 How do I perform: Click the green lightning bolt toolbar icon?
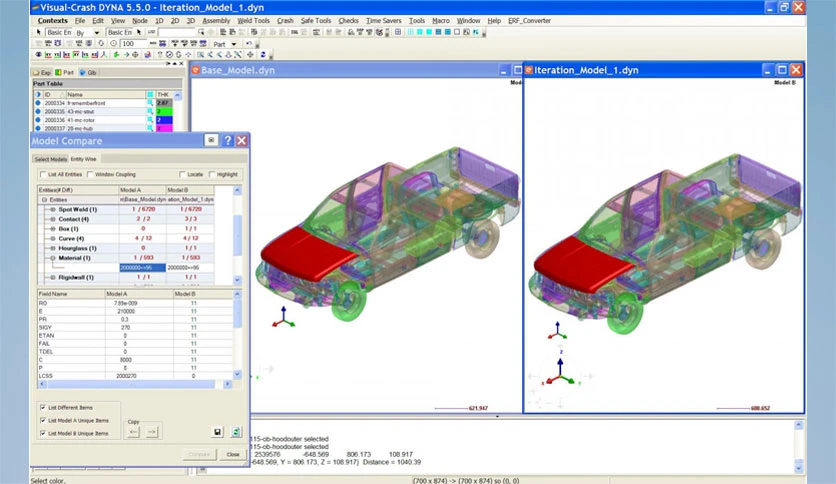[x=116, y=54]
